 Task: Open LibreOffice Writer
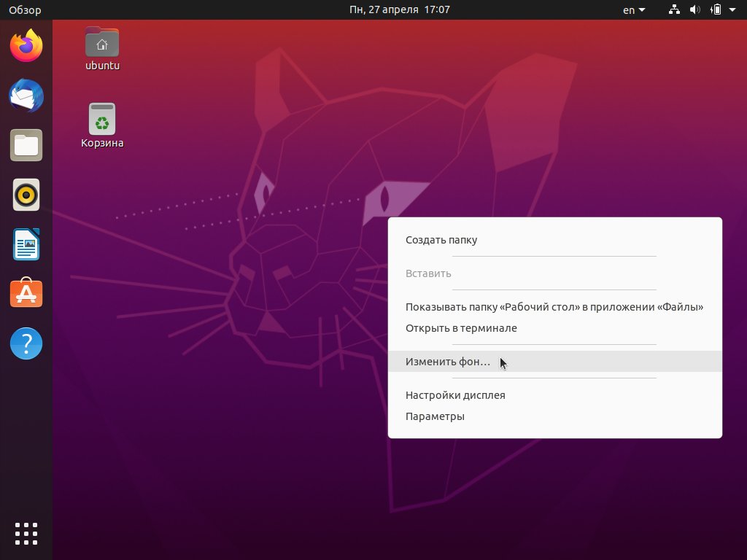(x=26, y=244)
